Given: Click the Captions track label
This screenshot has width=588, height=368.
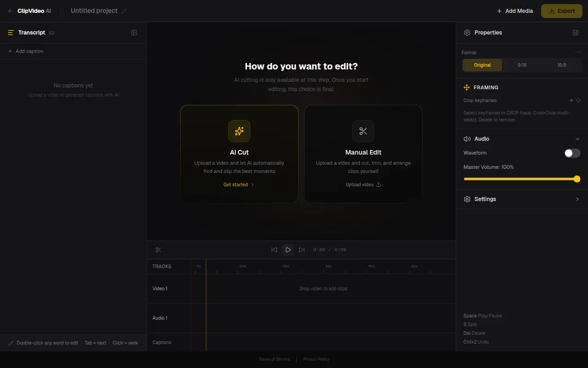Looking at the screenshot, I should click(x=162, y=343).
